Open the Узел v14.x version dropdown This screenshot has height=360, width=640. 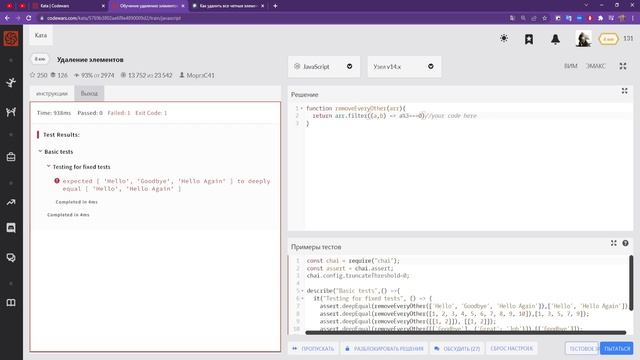404,67
